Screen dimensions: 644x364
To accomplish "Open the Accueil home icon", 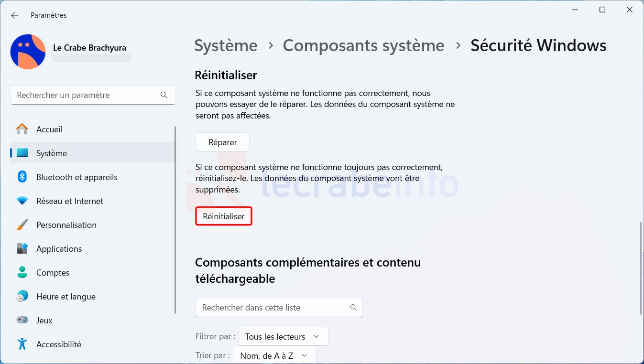I will [x=22, y=129].
